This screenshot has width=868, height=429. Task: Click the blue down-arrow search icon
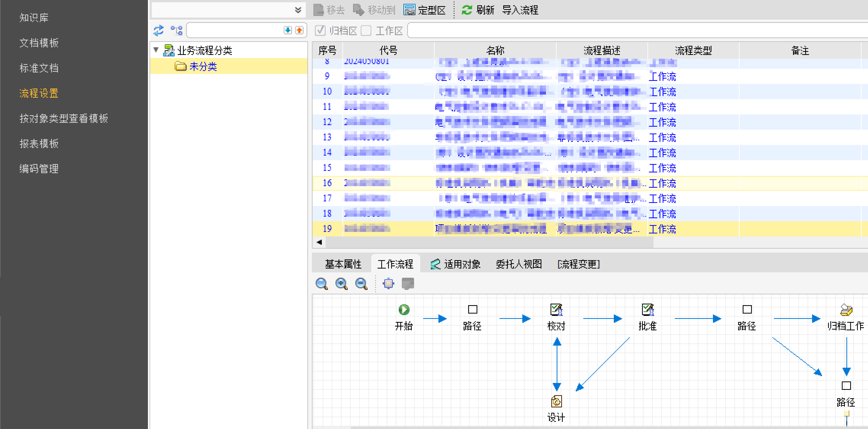287,30
